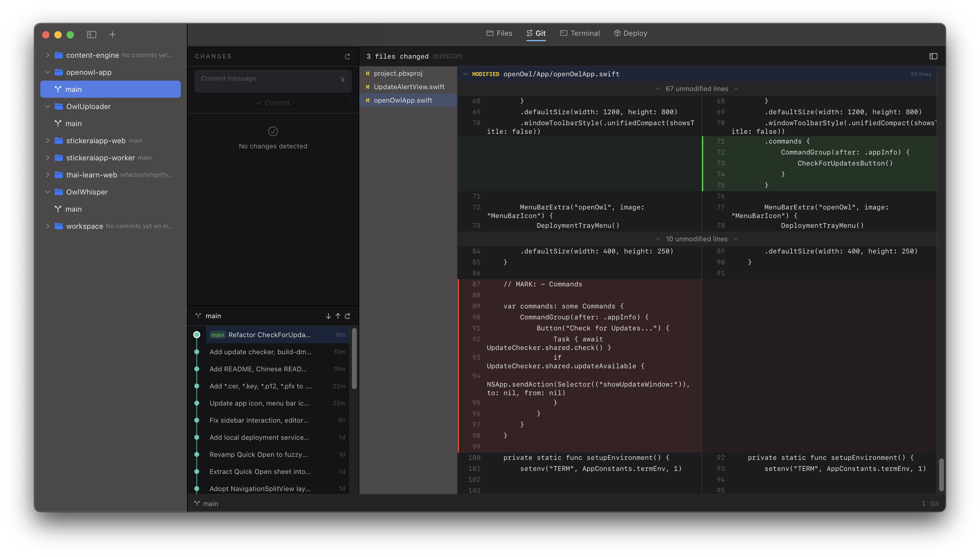Toggle the sidebar visibility icon
Image resolution: width=980 pixels, height=557 pixels.
point(91,35)
